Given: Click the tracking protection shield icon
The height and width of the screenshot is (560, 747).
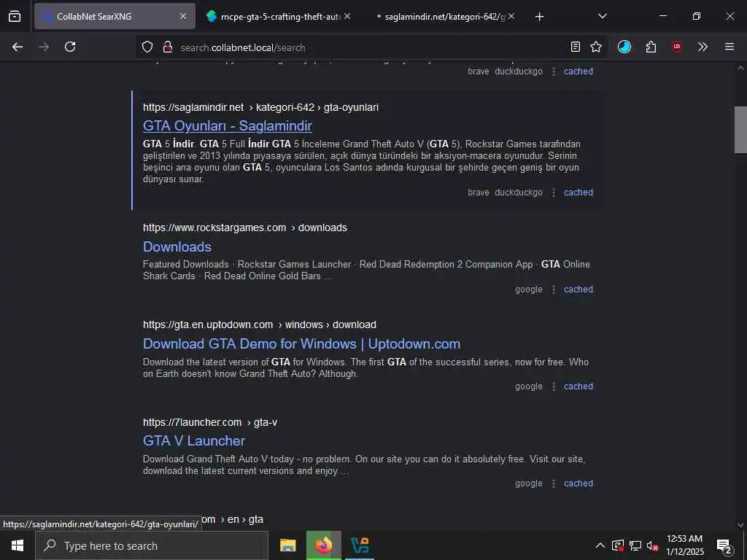Looking at the screenshot, I should coord(147,47).
